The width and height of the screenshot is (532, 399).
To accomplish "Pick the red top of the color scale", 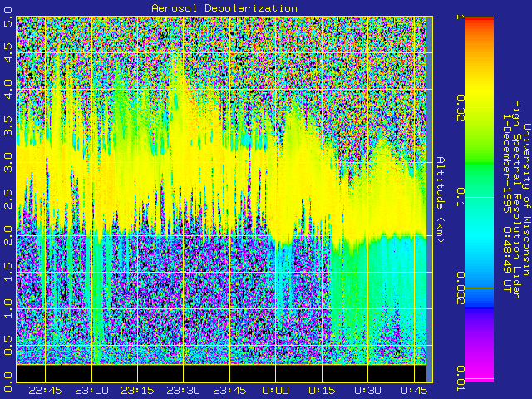I will tap(480, 20).
